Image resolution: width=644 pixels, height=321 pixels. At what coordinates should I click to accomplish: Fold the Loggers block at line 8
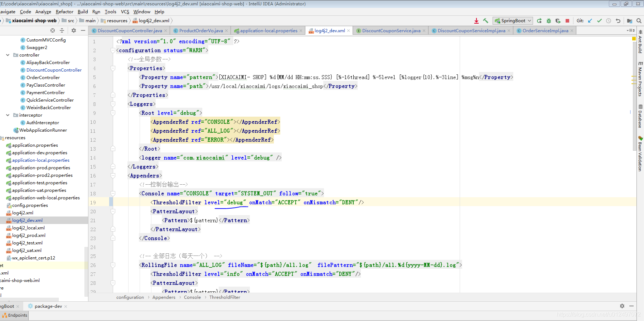[113, 104]
